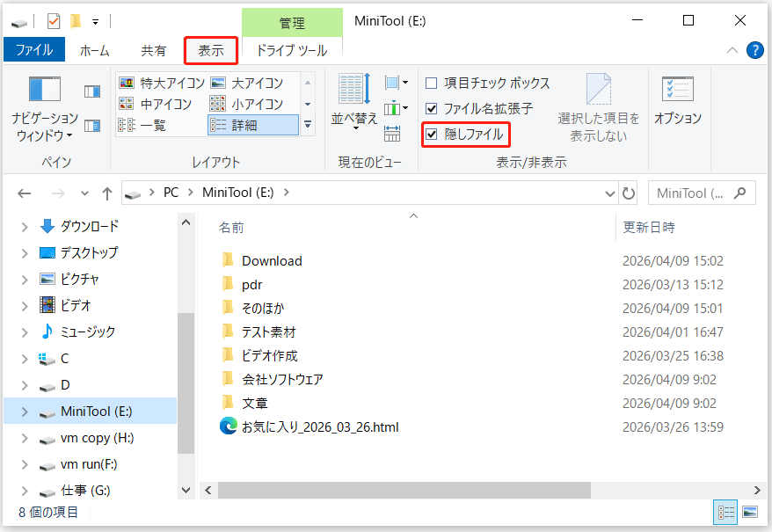The width and height of the screenshot is (772, 532).
Task: Sort by 更新日時 column header
Action: coord(649,228)
